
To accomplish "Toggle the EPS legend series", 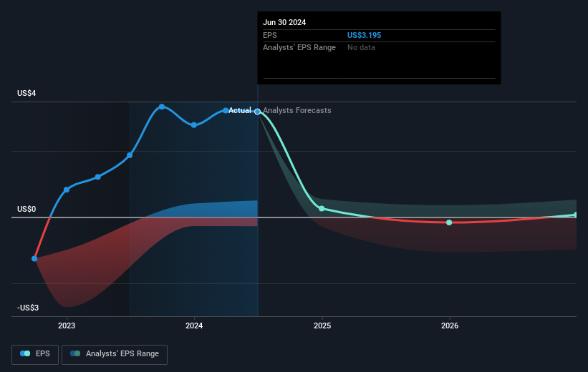I will click(x=35, y=354).
